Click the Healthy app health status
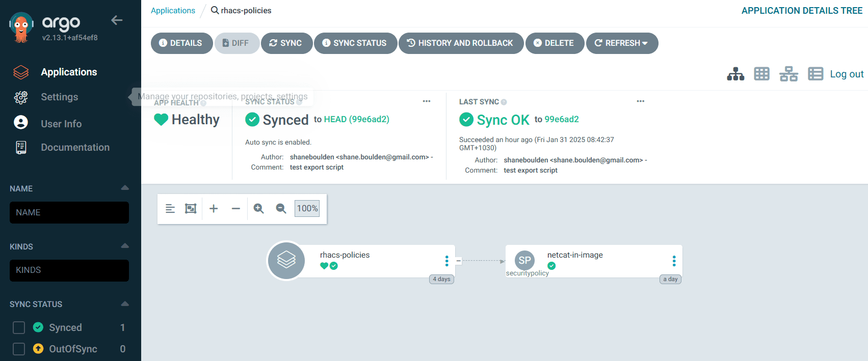The width and height of the screenshot is (868, 361). click(187, 120)
